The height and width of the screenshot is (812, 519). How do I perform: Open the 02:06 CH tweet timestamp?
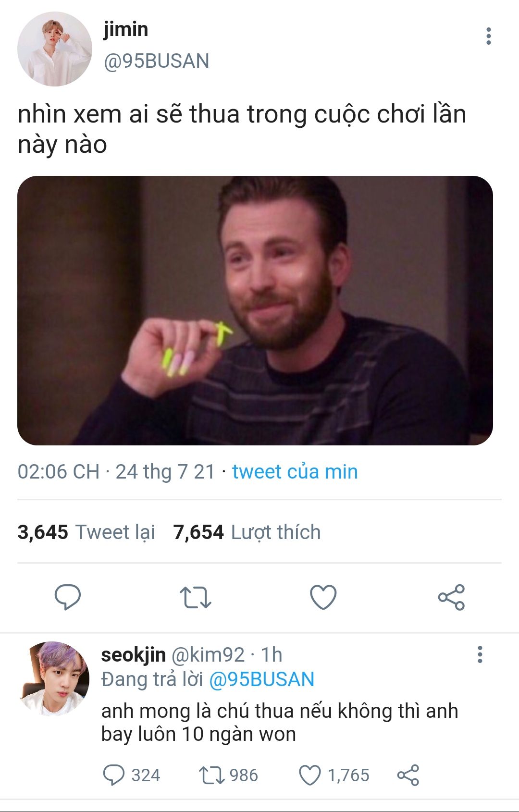[x=59, y=471]
